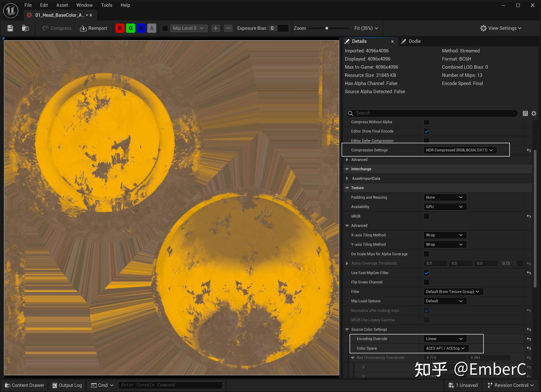Collapse the Interchange section
This screenshot has width=541, height=392.
click(347, 169)
